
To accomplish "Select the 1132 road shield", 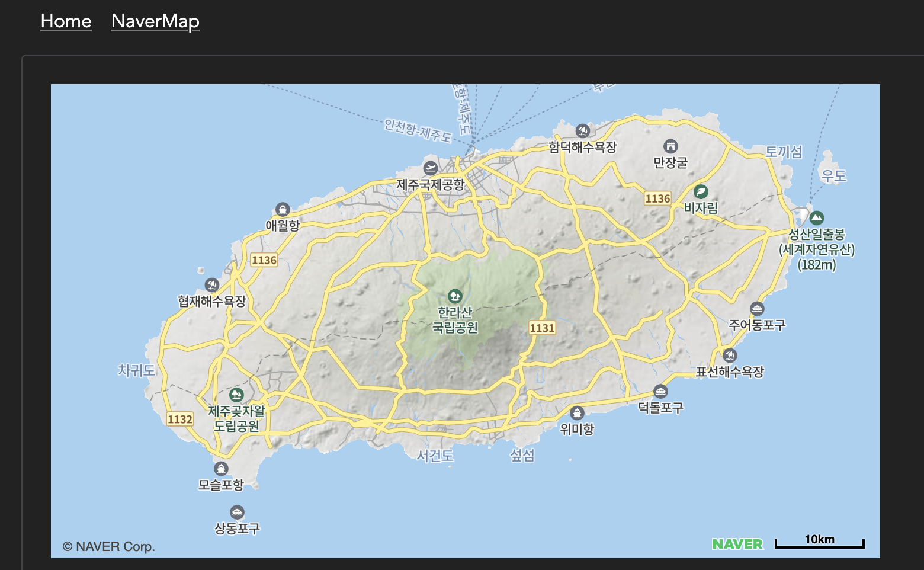I will click(x=180, y=419).
